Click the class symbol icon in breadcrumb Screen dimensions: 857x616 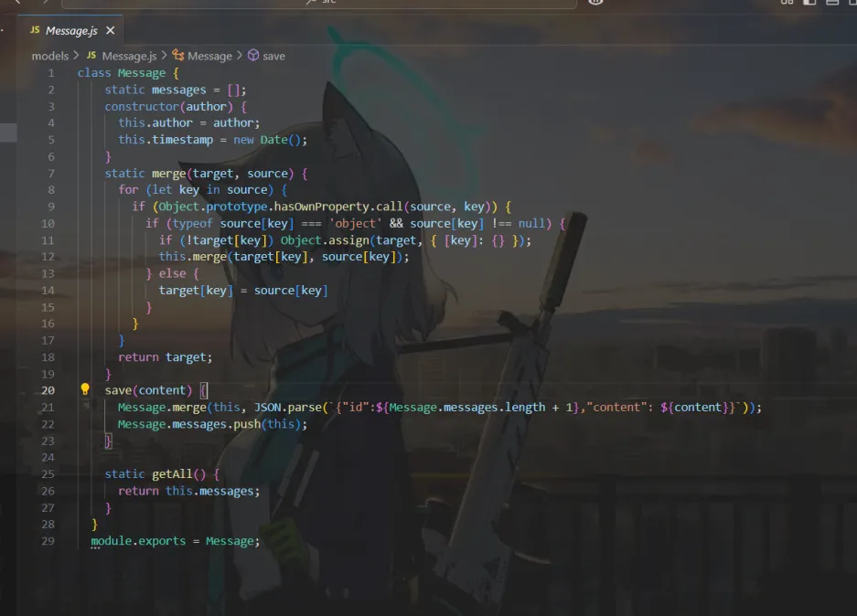tap(178, 55)
